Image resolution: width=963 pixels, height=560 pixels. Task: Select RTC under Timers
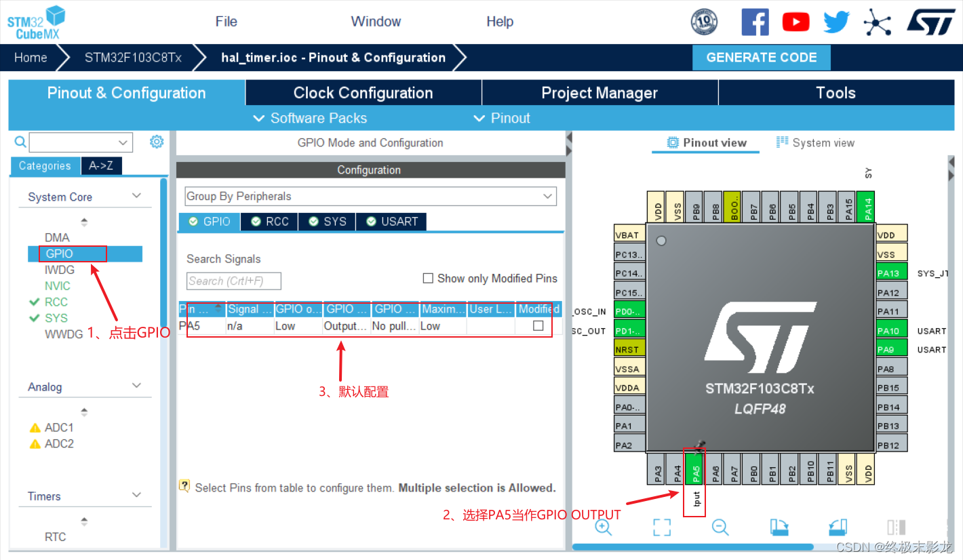tap(56, 537)
